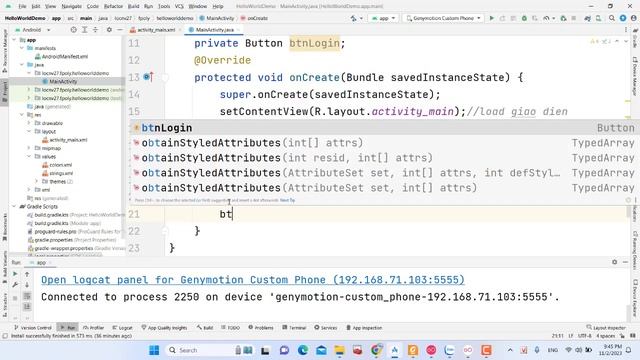Open the app run configuration dropdown
Image resolution: width=640 pixels, height=360 pixels.
[x=384, y=18]
